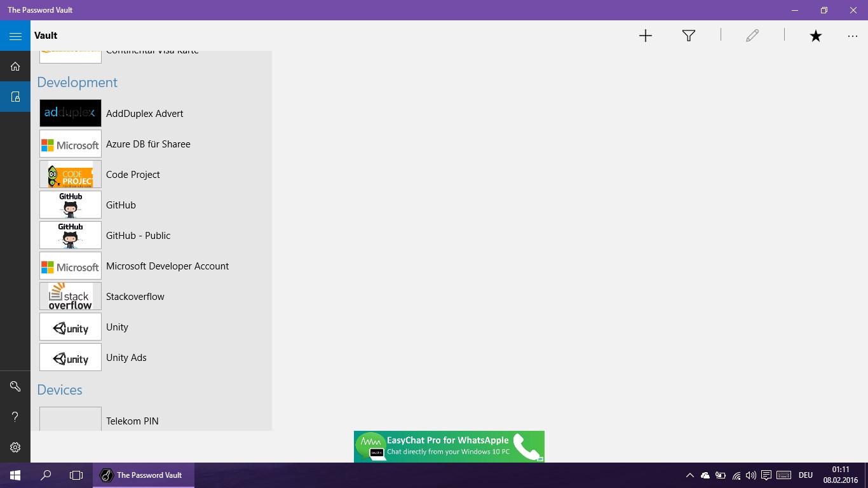Image resolution: width=868 pixels, height=488 pixels.
Task: Switch the DEU input language
Action: coord(806,475)
